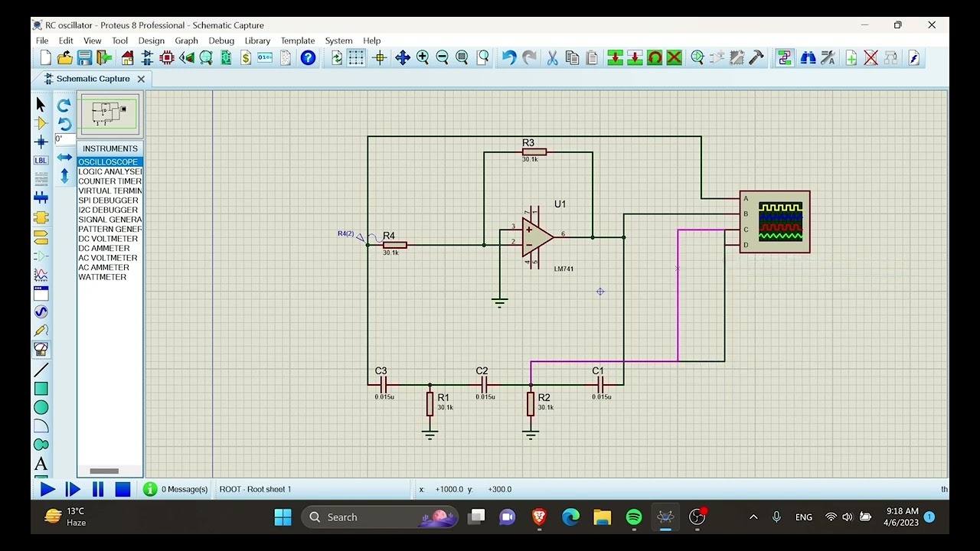The image size is (980, 551).
Task: Choose the Graph Mode tool in sidebar
Action: 41,275
